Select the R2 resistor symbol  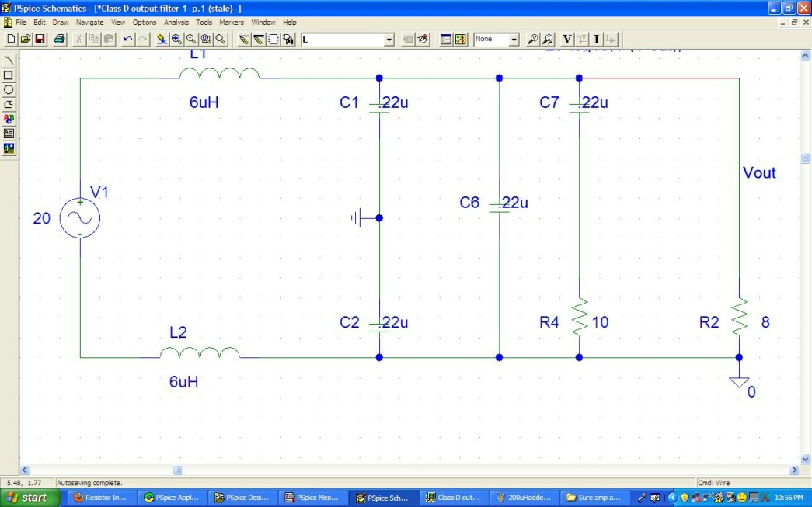pyautogui.click(x=739, y=317)
